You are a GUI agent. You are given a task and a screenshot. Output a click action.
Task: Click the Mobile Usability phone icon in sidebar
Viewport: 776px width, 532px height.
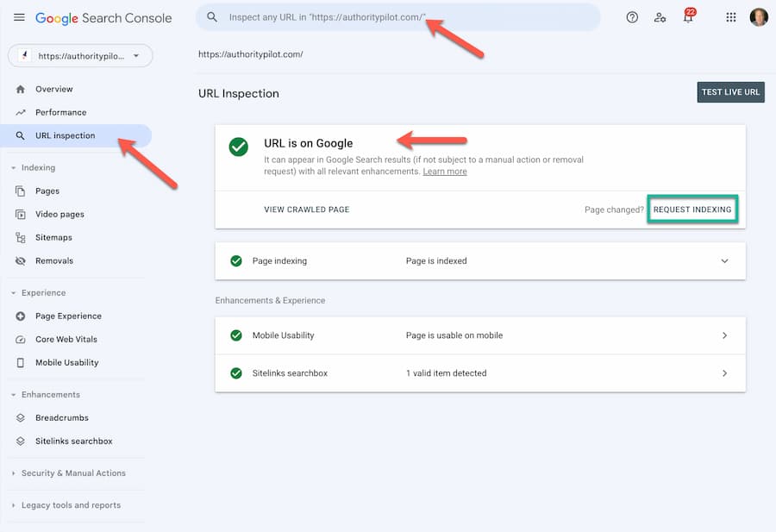click(21, 363)
